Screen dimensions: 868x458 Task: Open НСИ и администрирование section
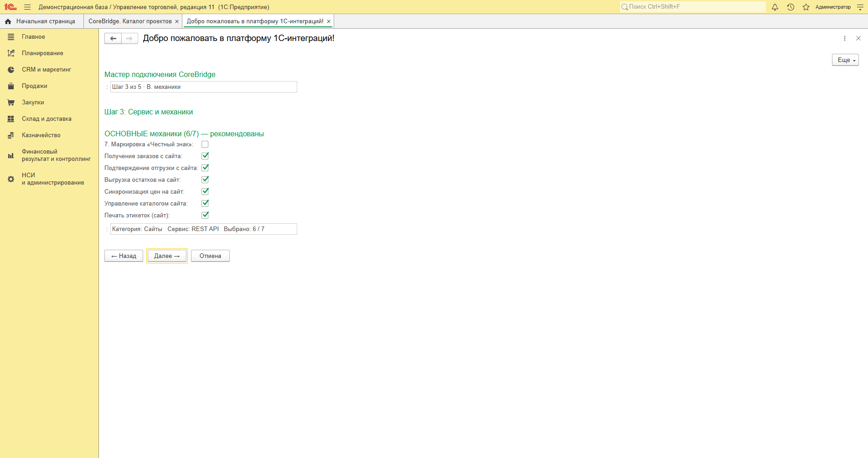[x=53, y=179]
